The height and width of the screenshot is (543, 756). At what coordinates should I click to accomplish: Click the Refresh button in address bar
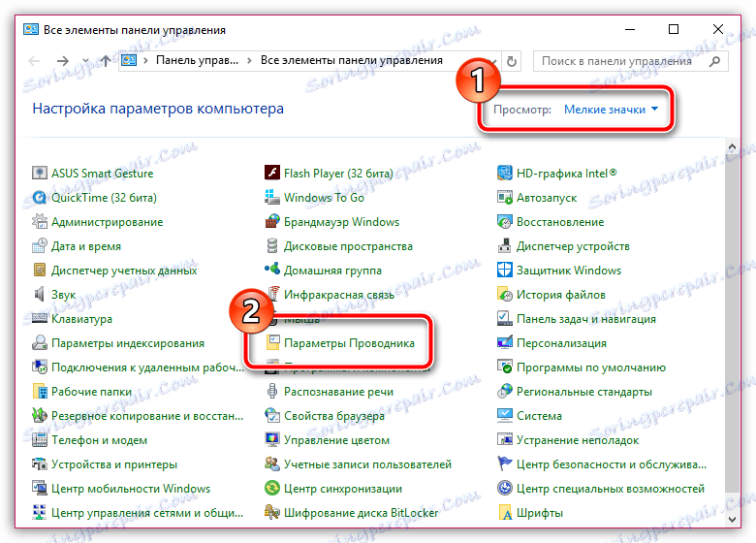click(512, 61)
